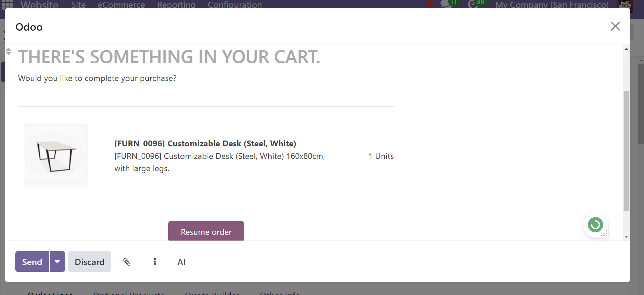Close the Odoo dialog
Screen dimensions: 644x295
tap(615, 26)
